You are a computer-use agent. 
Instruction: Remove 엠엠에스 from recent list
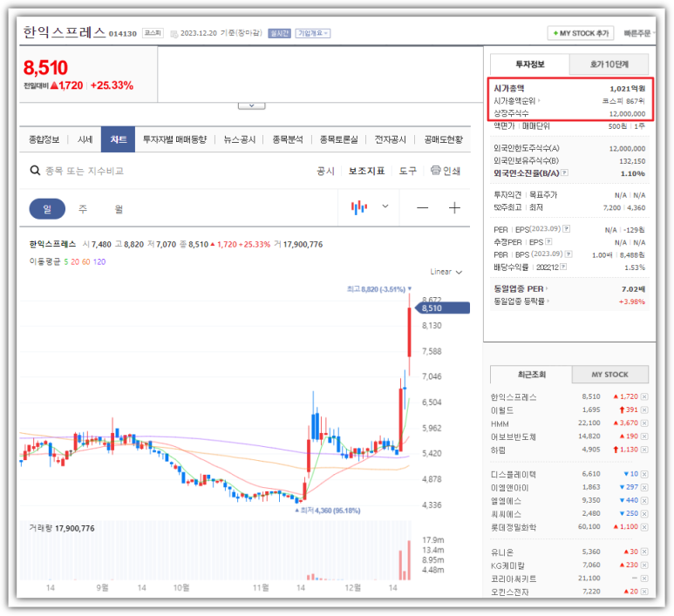click(x=644, y=500)
